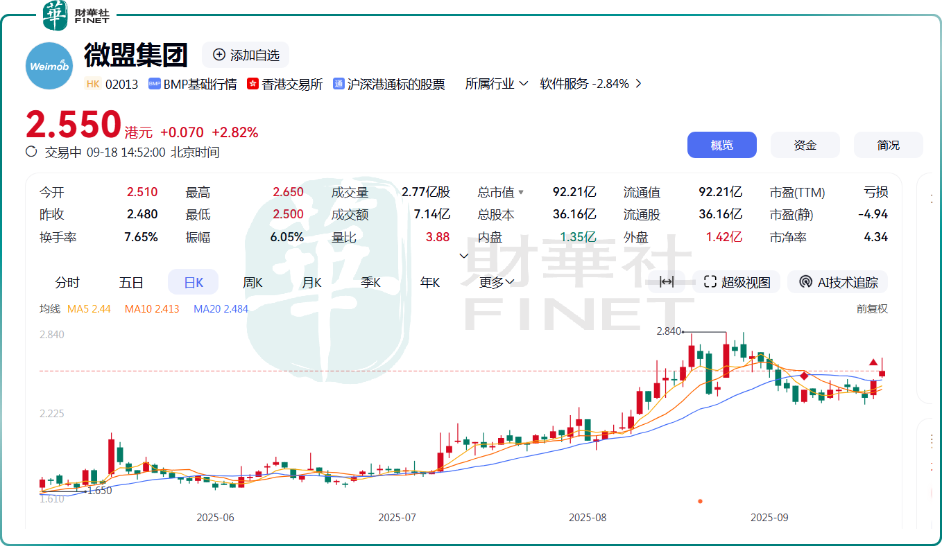
Task: Click the refresh circle beside 交易中
Action: (x=31, y=152)
